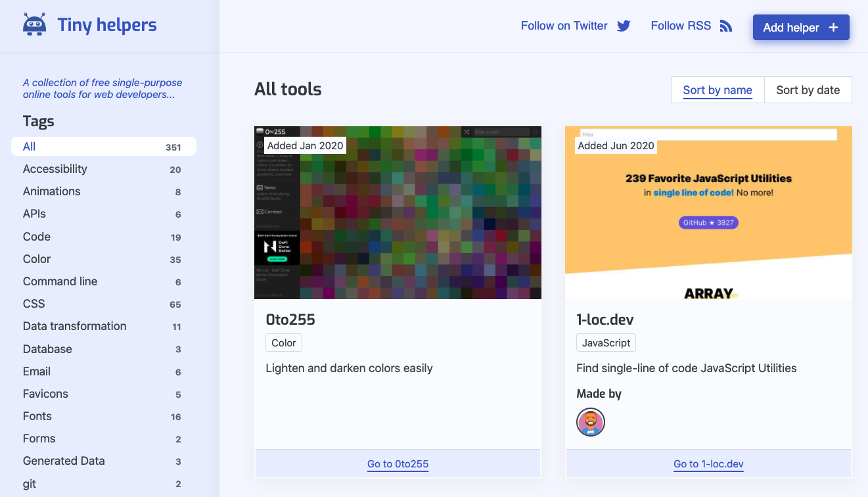This screenshot has height=497, width=868.
Task: Select the All tag filter
Action: (x=103, y=147)
